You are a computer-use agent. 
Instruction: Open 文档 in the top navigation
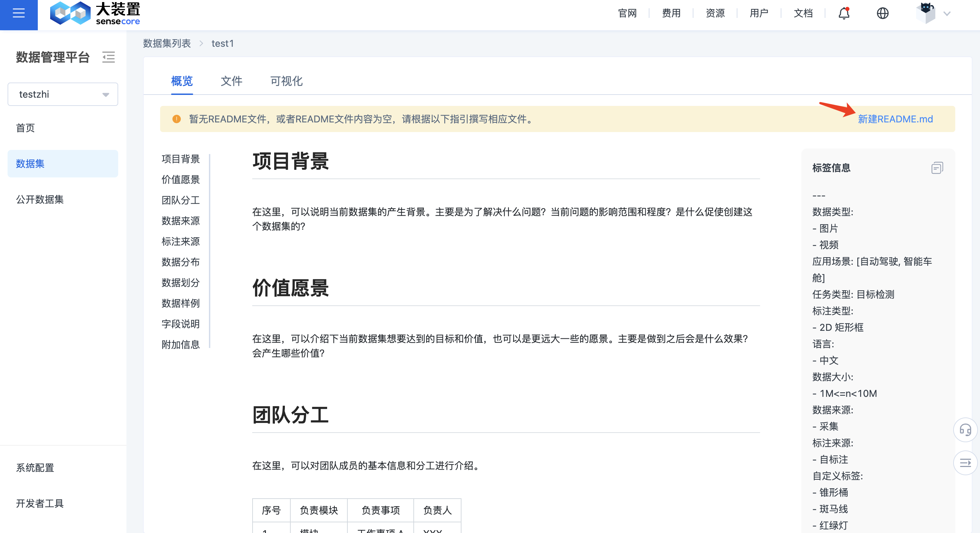click(803, 13)
